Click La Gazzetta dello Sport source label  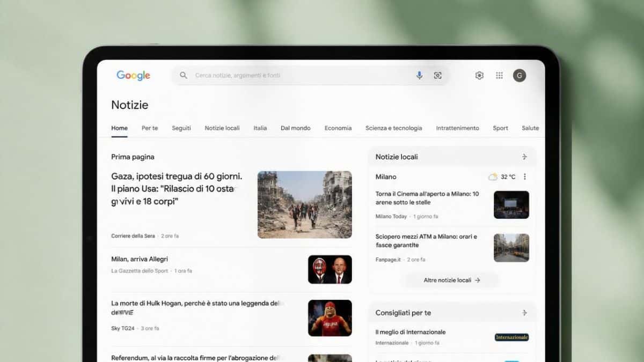point(140,271)
